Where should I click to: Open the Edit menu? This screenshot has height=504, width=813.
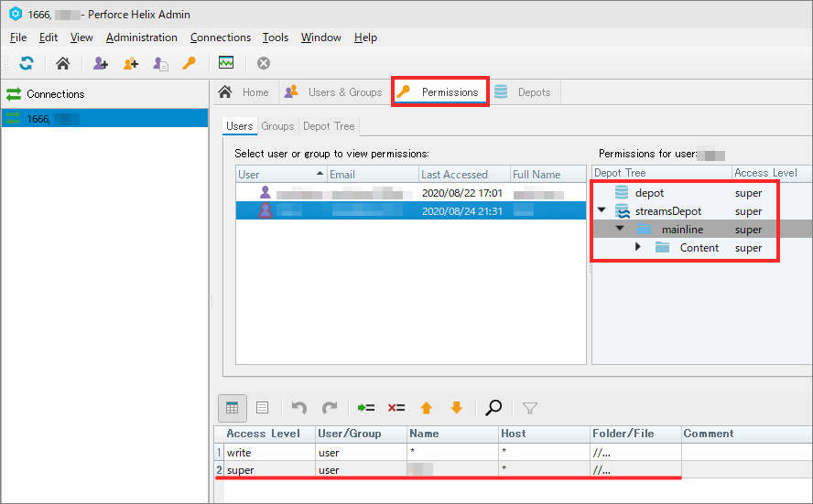(49, 38)
